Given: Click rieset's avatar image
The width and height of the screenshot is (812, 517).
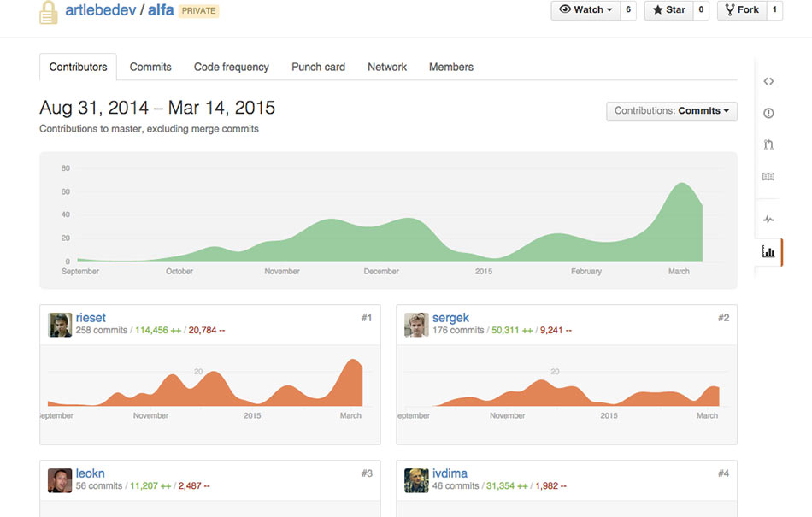Looking at the screenshot, I should coord(60,325).
